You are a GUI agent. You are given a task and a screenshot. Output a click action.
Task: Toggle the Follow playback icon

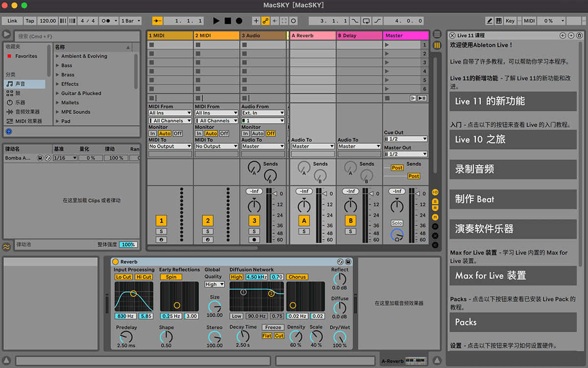pyautogui.click(x=157, y=21)
